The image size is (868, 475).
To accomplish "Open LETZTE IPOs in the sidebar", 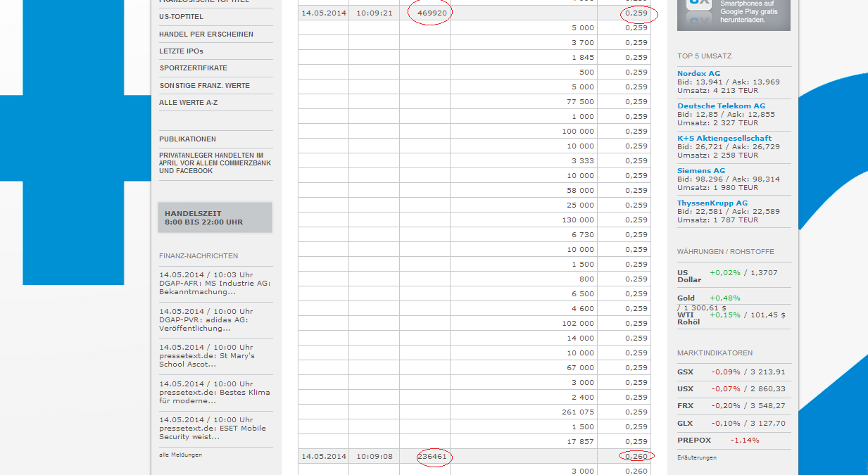I will (181, 51).
